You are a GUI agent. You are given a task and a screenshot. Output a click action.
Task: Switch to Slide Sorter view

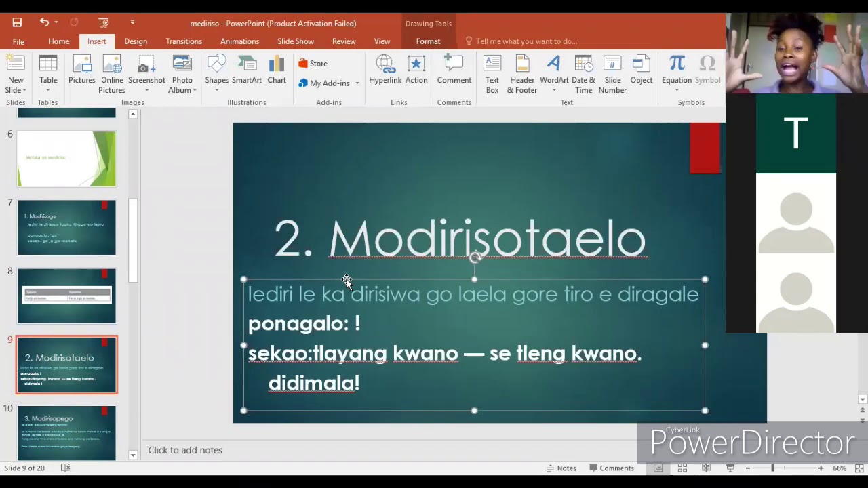682,468
